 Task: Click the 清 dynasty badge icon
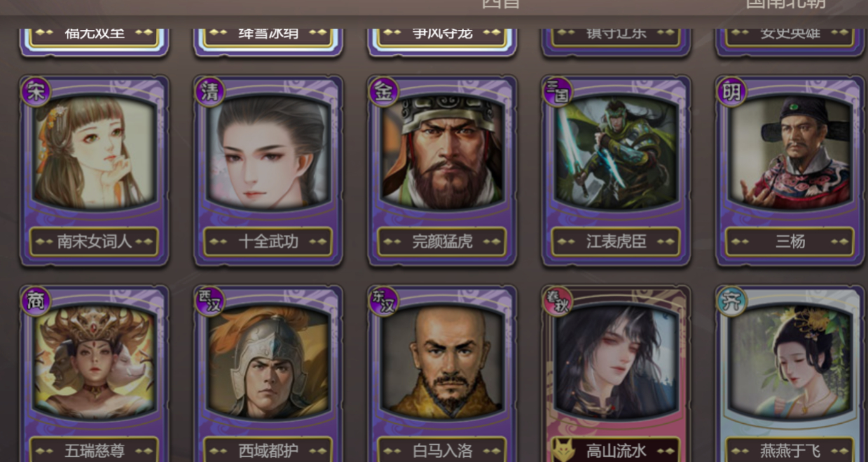coord(210,92)
